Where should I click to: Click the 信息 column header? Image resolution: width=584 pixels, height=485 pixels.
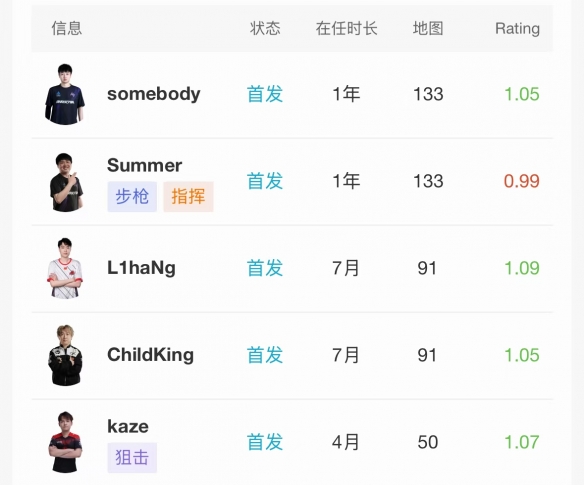pos(67,29)
